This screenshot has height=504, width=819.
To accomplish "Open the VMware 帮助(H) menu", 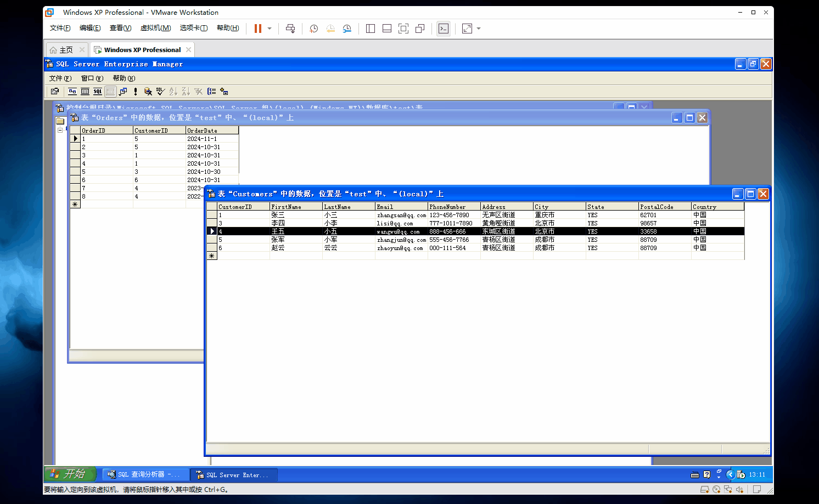I will click(228, 28).
